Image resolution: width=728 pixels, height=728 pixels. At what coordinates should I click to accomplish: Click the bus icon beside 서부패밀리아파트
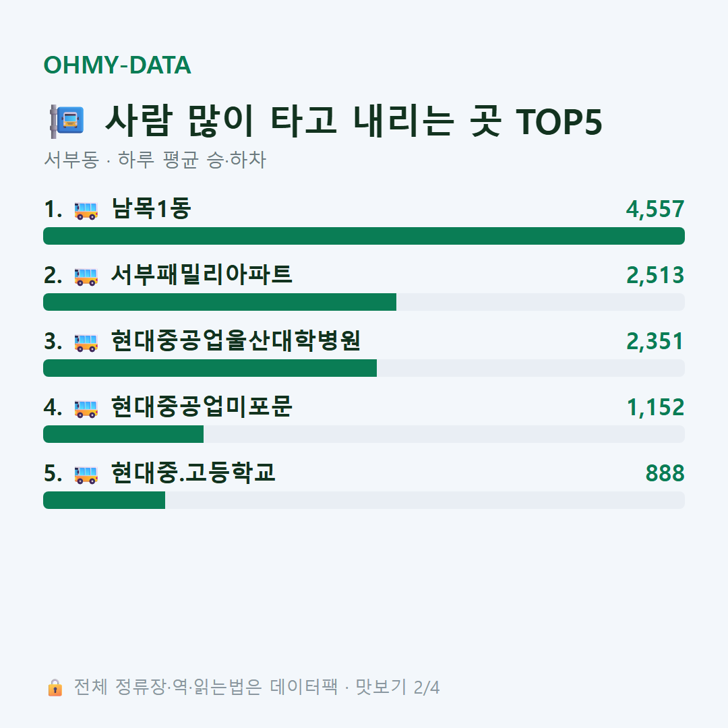[86, 277]
